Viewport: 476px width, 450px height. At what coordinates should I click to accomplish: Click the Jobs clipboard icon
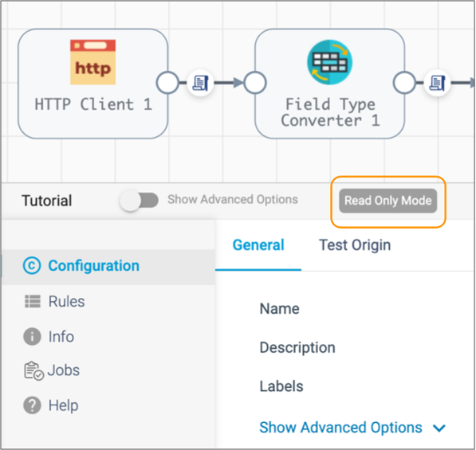coord(33,370)
